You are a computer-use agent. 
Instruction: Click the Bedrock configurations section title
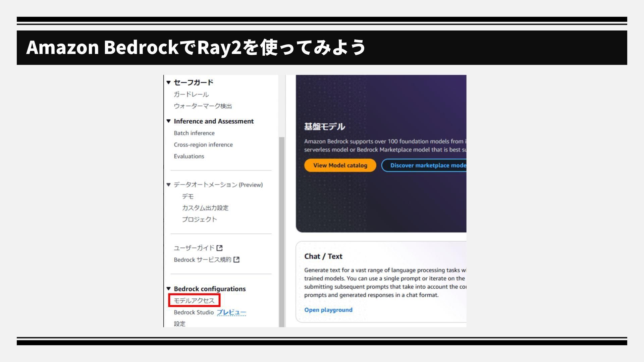pos(210,289)
